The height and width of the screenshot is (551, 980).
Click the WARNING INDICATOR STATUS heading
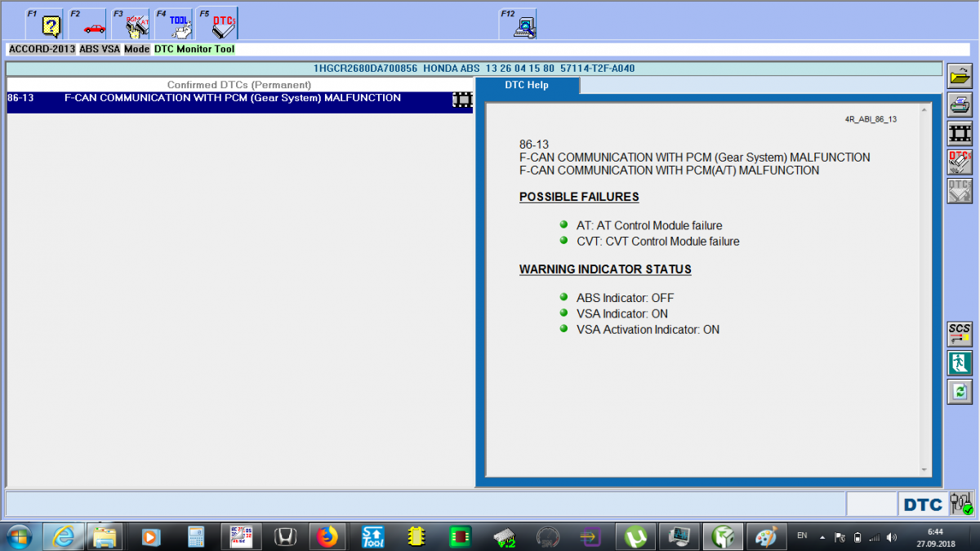click(x=605, y=269)
